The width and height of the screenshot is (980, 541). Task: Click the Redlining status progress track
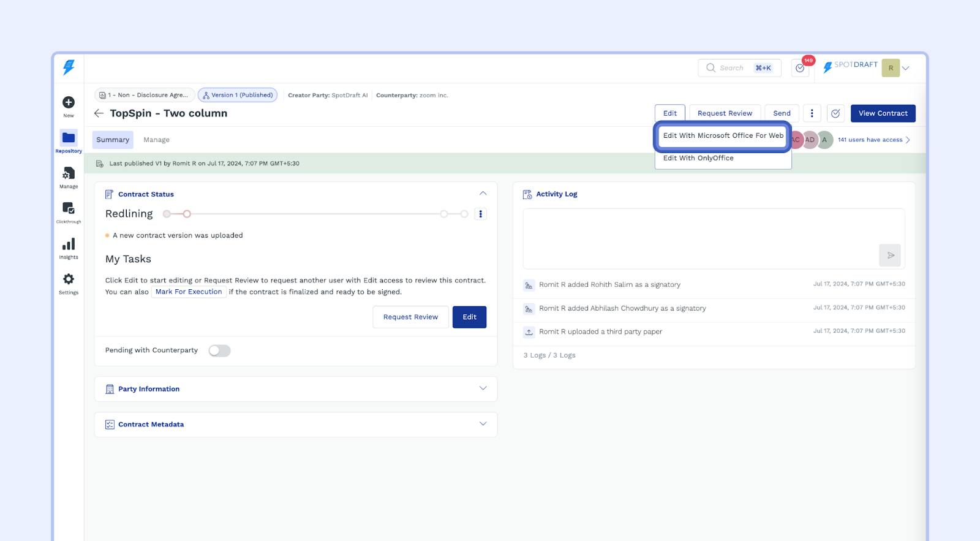coord(315,214)
